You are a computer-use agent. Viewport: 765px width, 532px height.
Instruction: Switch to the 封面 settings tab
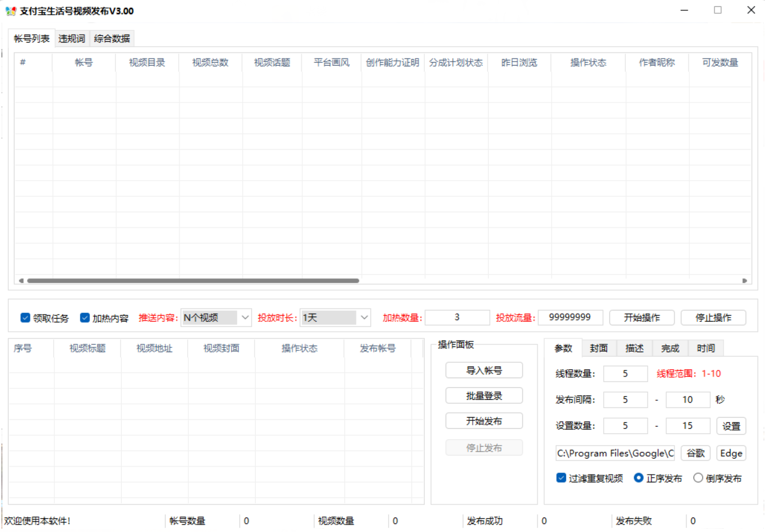click(599, 348)
